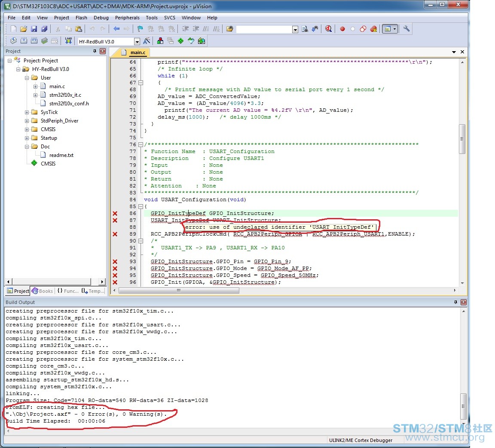495x448 pixels.
Task: Select stm32f10x_it.c in project tree
Action: point(65,95)
